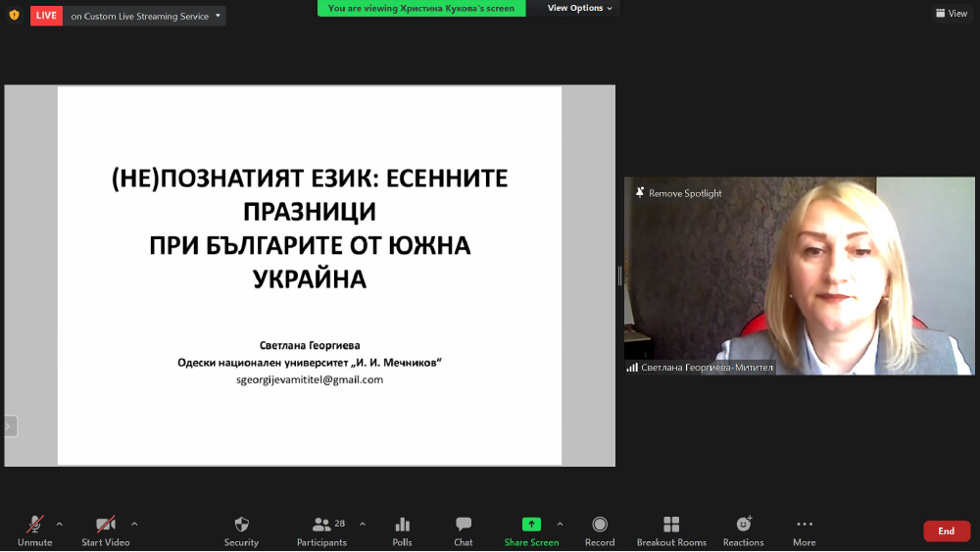Open the Chat panel
980x552 pixels.
pos(464,525)
